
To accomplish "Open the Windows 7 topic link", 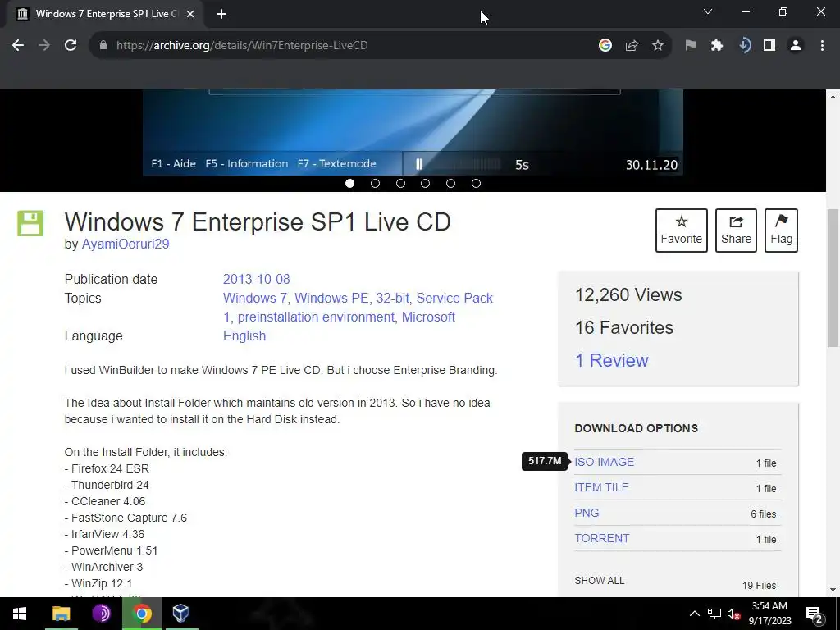I will (255, 298).
